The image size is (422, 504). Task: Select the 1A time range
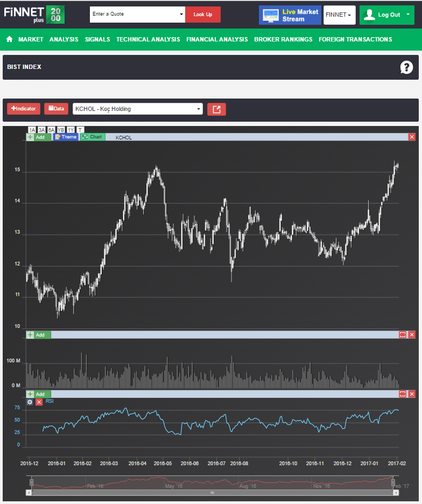tap(32, 130)
